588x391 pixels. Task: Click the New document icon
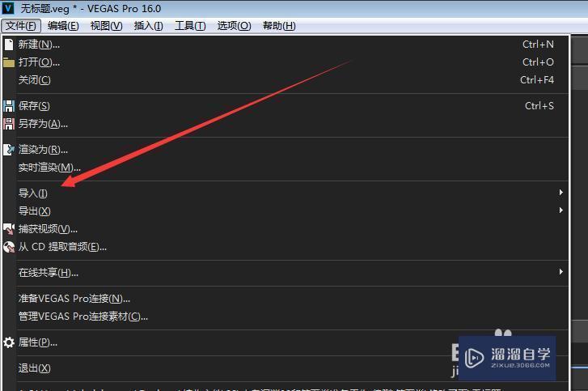click(9, 45)
